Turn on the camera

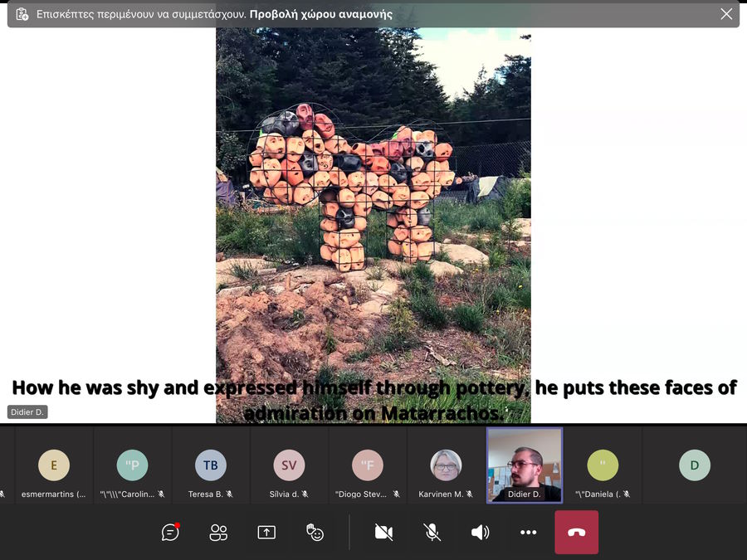[383, 533]
